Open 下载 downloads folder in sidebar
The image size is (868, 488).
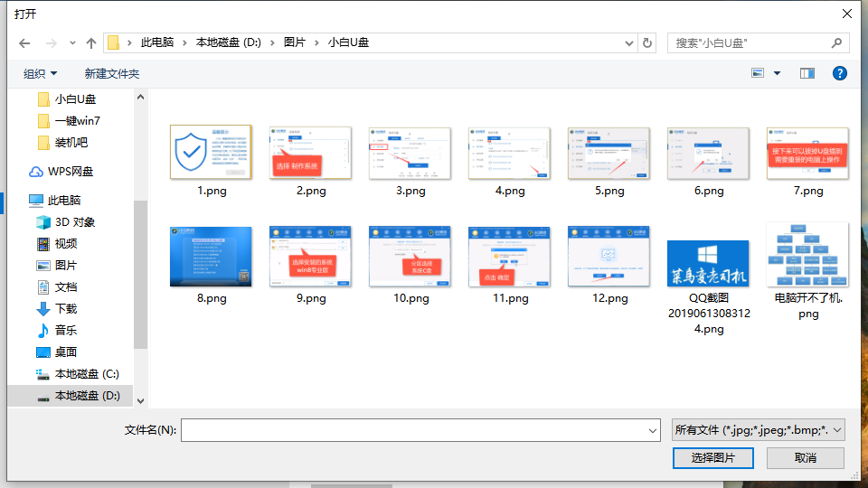click(x=66, y=309)
